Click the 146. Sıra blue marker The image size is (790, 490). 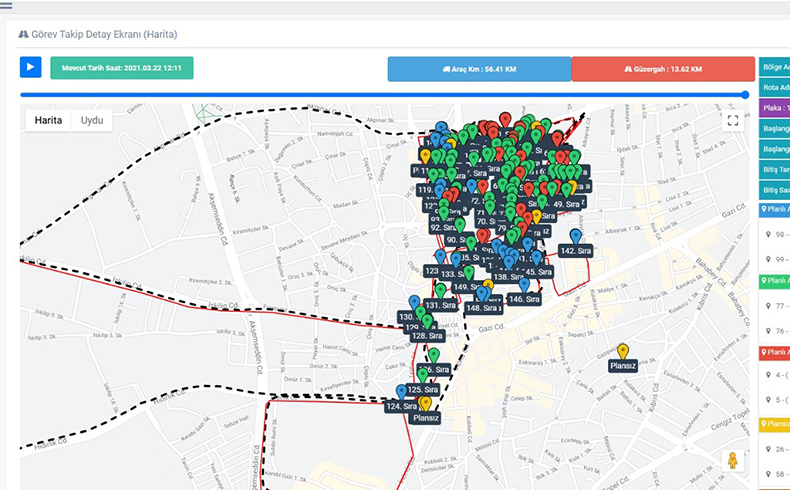pos(524,285)
